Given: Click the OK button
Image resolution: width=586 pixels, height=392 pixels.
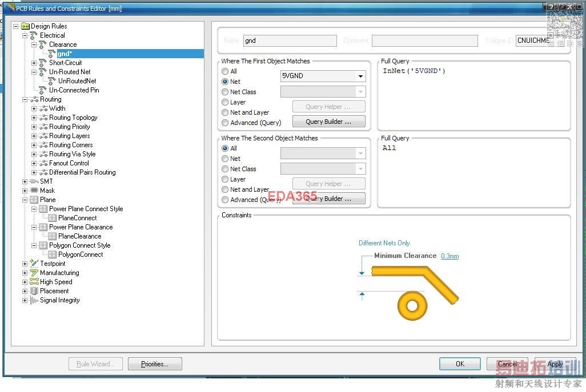Looking at the screenshot, I should coord(460,364).
